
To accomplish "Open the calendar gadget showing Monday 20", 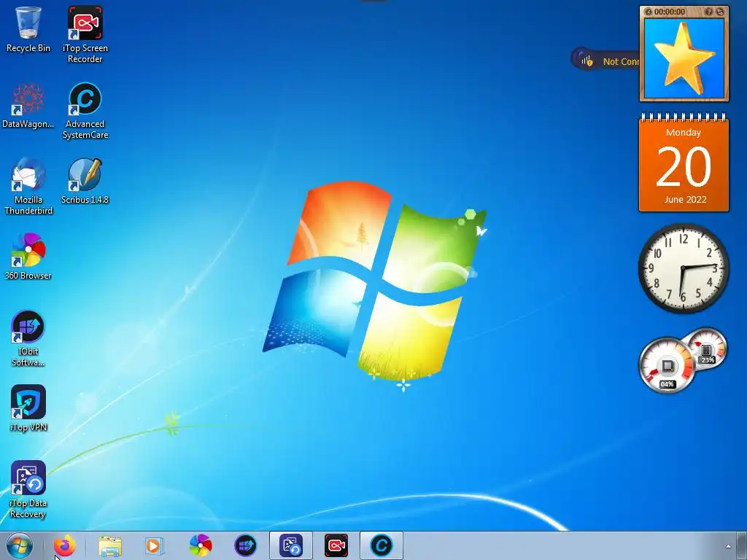I will point(684,163).
